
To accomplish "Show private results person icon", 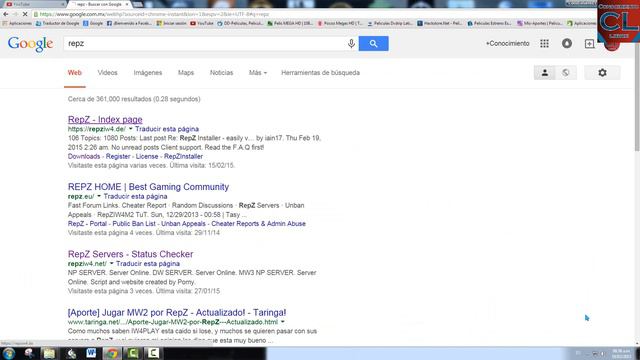I will [x=544, y=73].
